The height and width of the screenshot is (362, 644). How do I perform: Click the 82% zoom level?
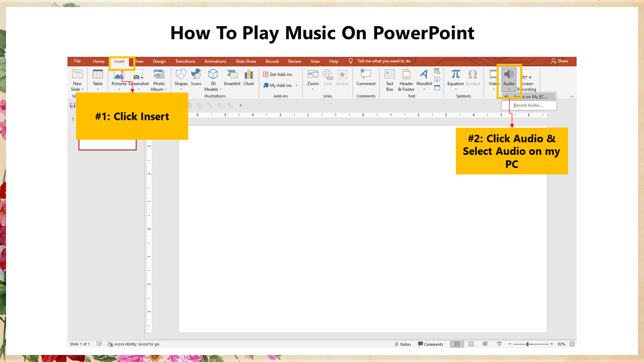(561, 344)
